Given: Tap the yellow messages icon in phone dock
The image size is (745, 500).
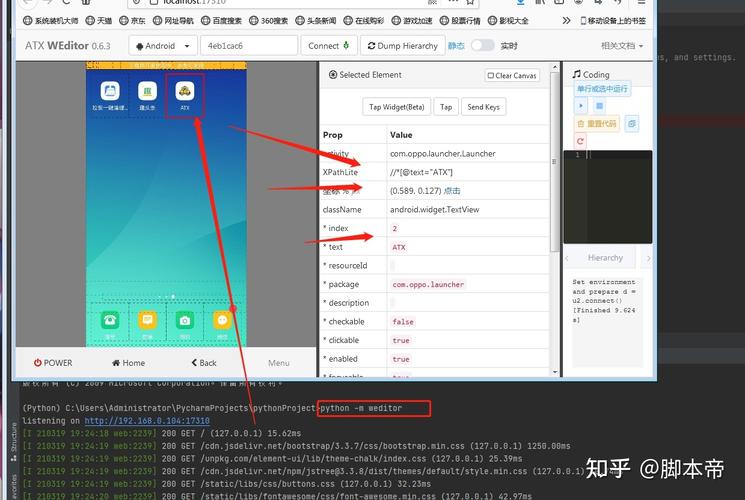Looking at the screenshot, I should (x=147, y=320).
